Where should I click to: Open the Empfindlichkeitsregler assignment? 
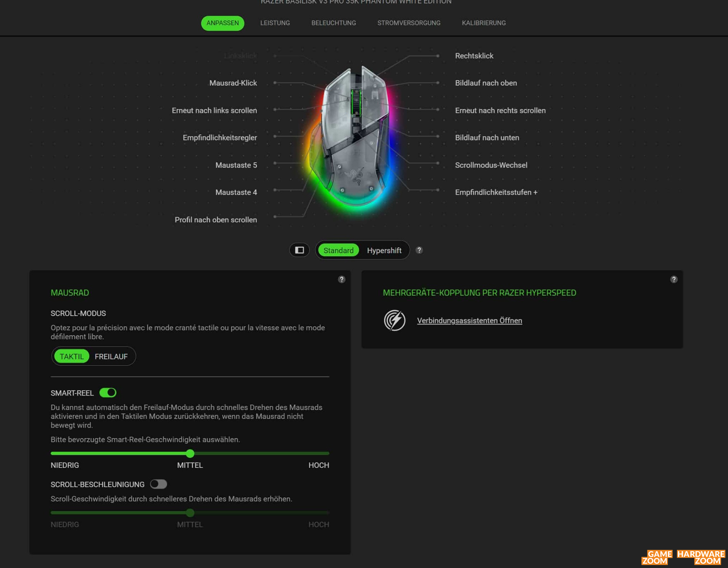coord(220,138)
